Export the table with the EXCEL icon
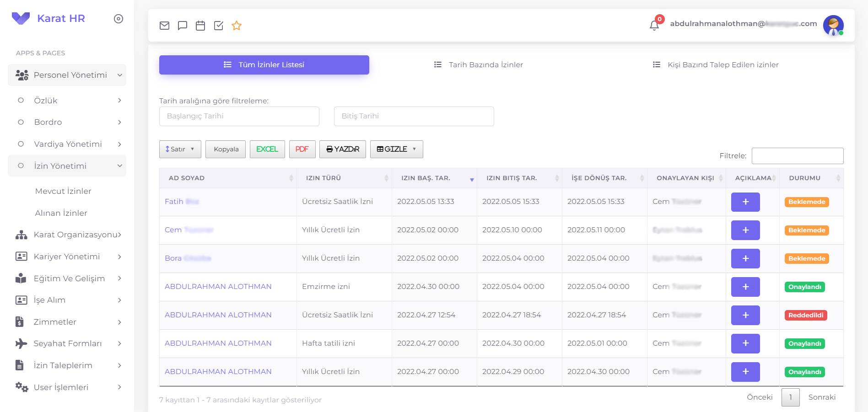The width and height of the screenshot is (868, 412). tap(267, 149)
